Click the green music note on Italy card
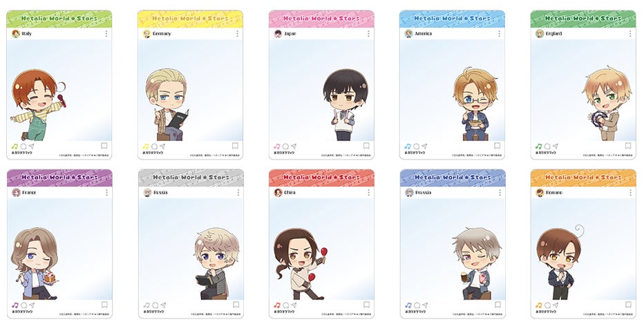This screenshot has height=324, width=644. pyautogui.click(x=15, y=146)
